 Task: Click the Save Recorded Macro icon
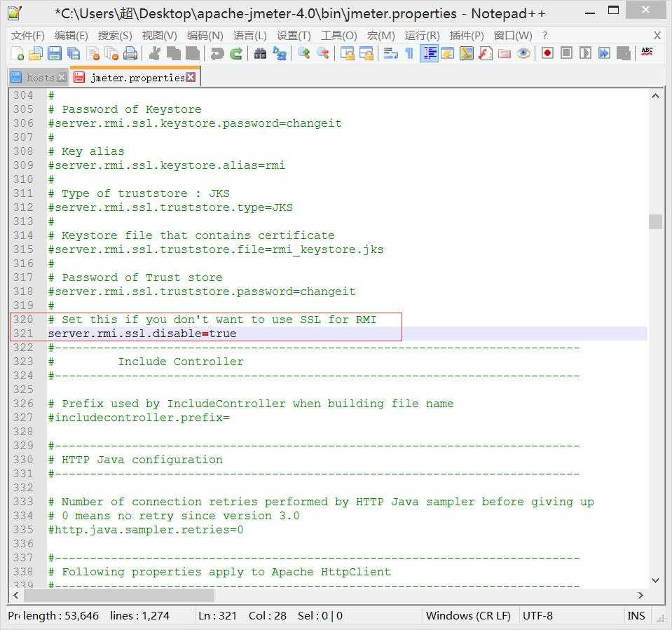coord(623,53)
